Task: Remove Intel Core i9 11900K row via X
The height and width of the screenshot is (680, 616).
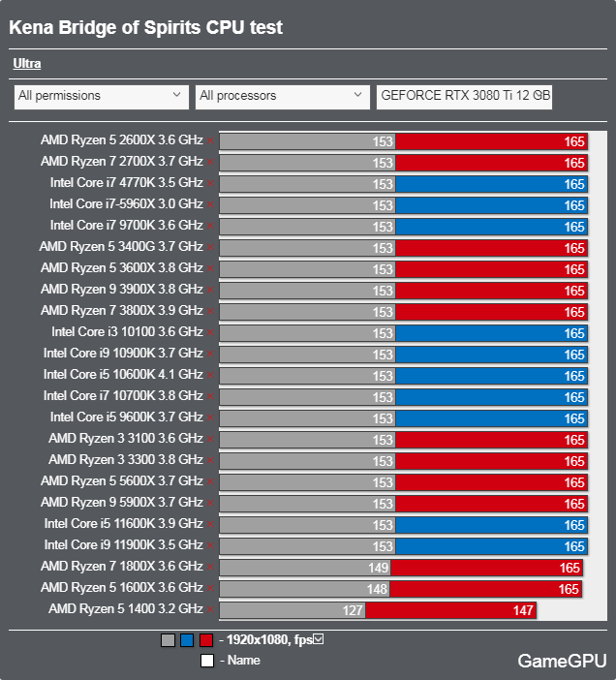Action: 210,545
